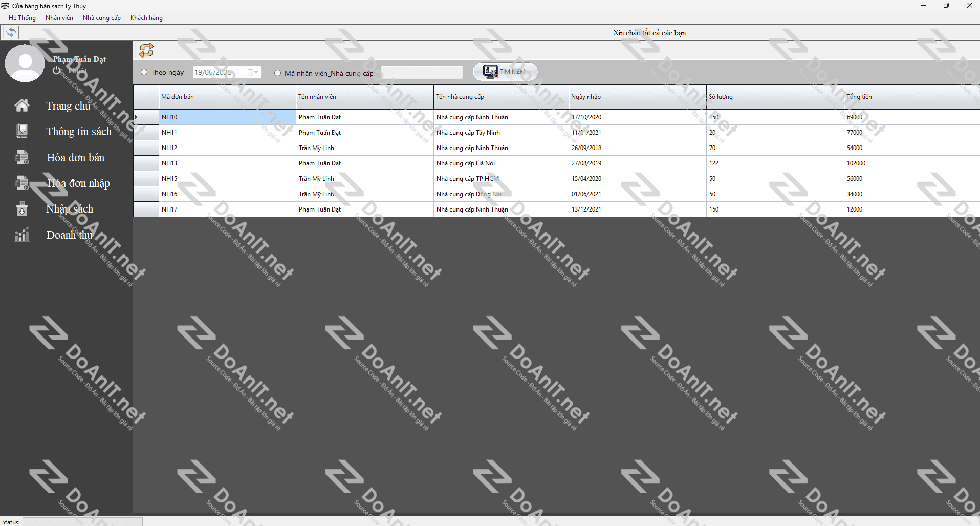The width and height of the screenshot is (980, 526).
Task: Click total cell 12000
Action: pyautogui.click(x=912, y=209)
